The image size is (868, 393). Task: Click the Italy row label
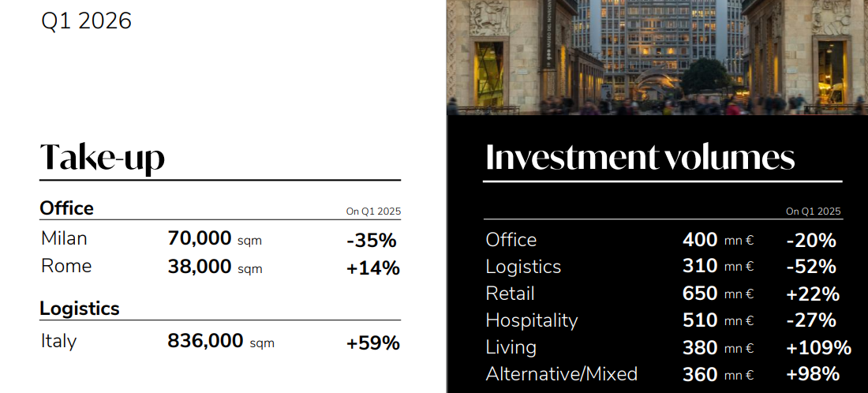coord(59,341)
